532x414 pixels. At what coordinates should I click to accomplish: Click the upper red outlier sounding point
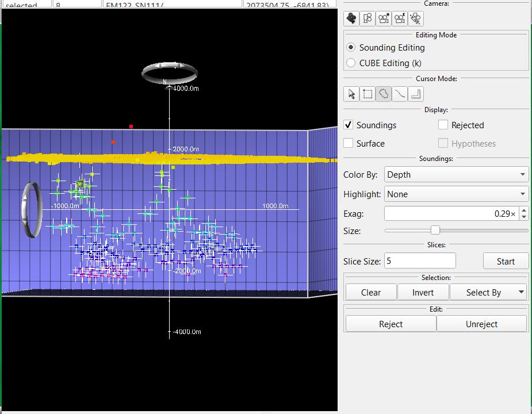131,126
